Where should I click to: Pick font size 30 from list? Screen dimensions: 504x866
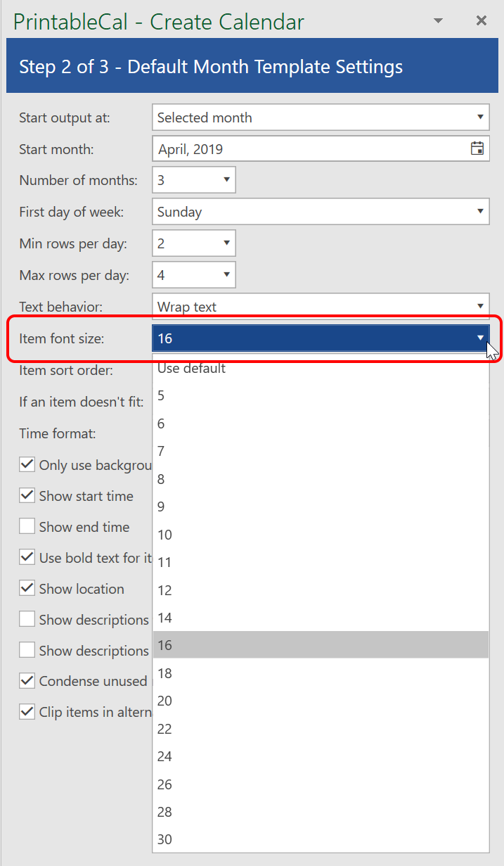pyautogui.click(x=165, y=839)
